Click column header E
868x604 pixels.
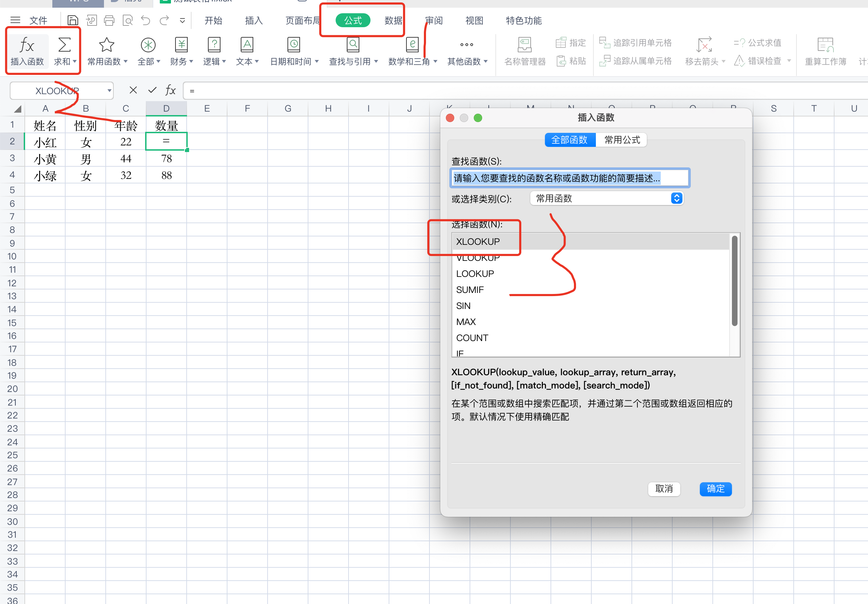pos(207,109)
